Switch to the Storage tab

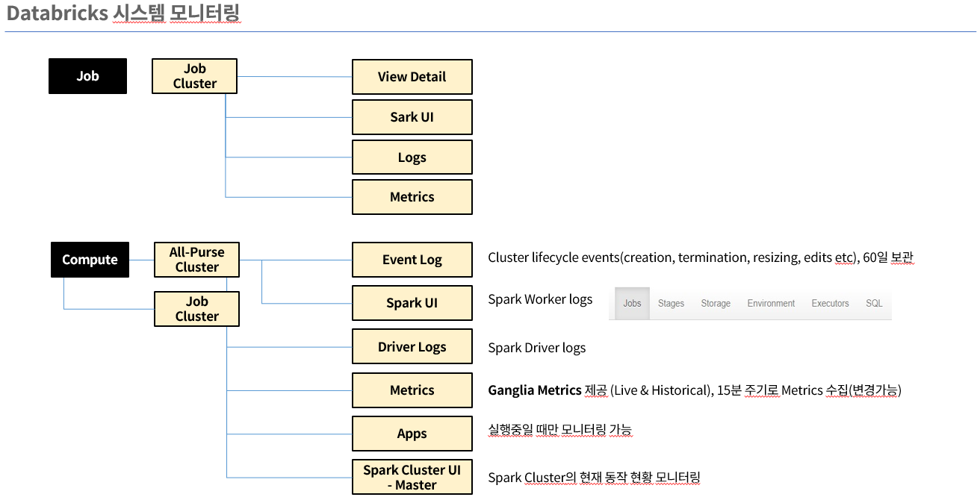pos(716,304)
